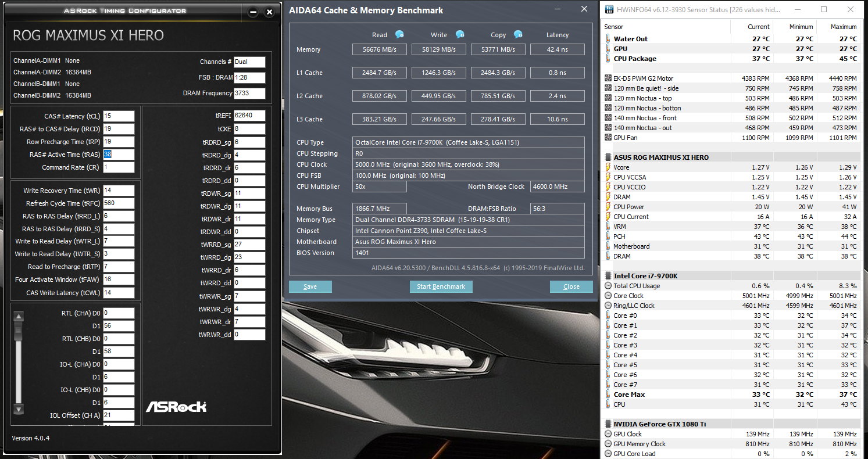Click the CAS Write Latency (tCWL) field
Image resolution: width=868 pixels, height=459 pixels.
coord(119,293)
